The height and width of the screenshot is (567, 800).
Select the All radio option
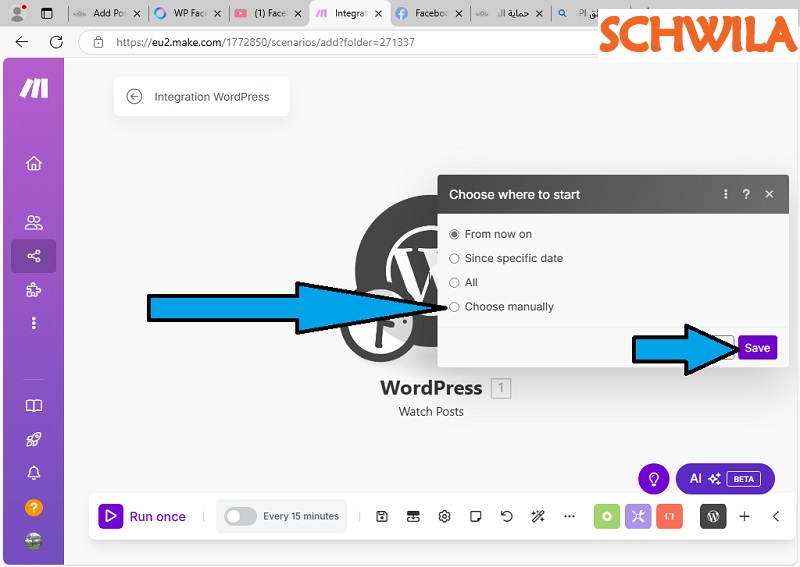pyautogui.click(x=454, y=283)
